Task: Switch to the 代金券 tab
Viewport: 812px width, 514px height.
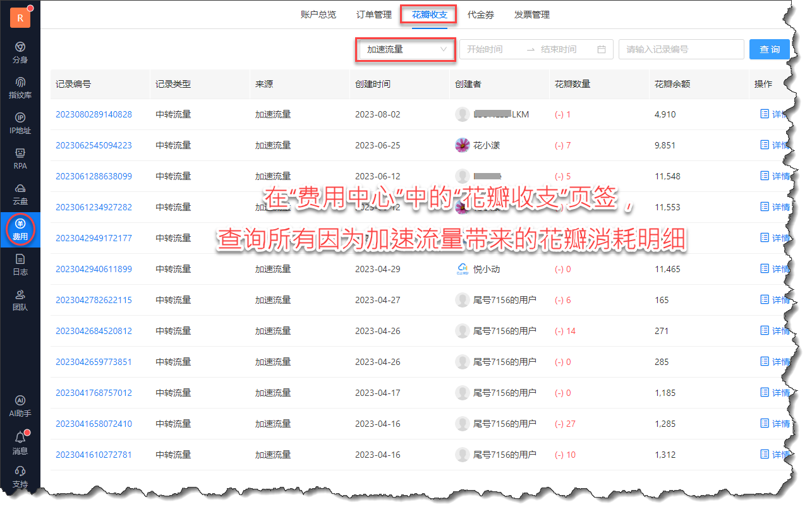Action: tap(481, 15)
